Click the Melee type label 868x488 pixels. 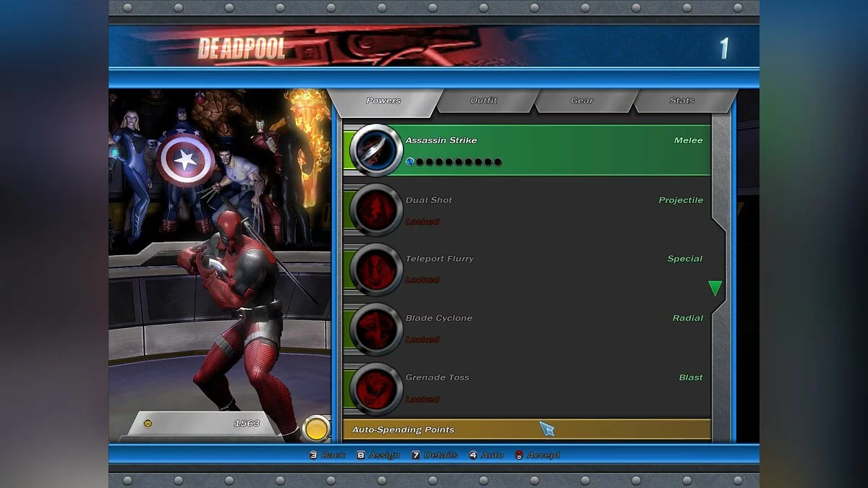[x=689, y=140]
